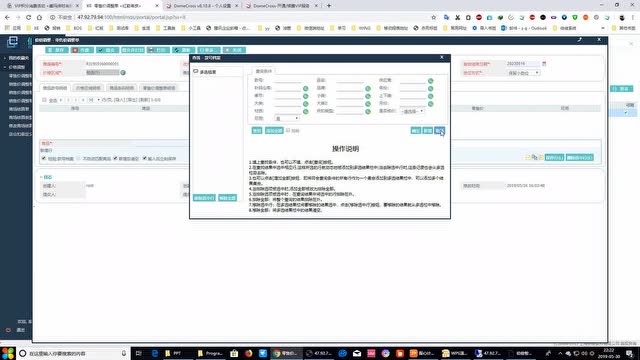
Task: Click toolbar button with red square icon
Action: (82, 50)
